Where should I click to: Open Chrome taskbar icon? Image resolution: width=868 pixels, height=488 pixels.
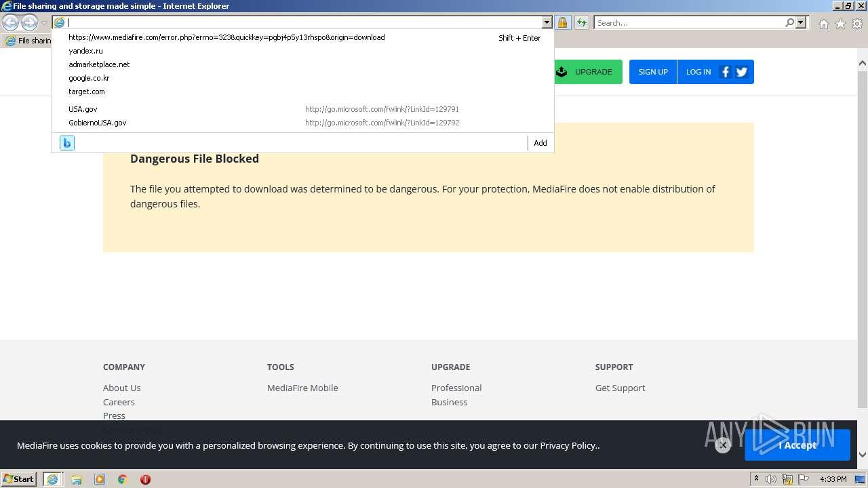(x=123, y=479)
